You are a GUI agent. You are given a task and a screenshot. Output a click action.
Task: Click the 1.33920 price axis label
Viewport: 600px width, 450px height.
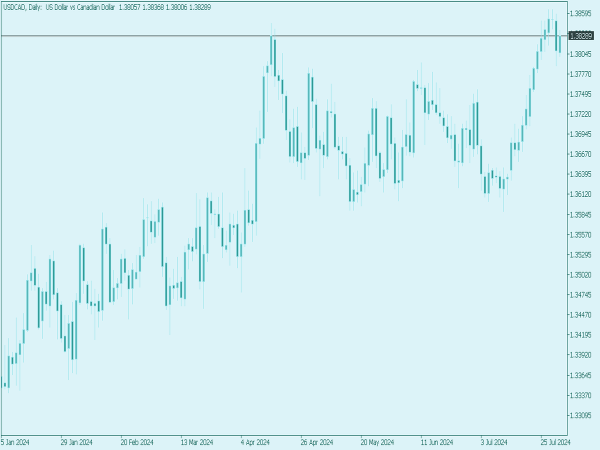[x=580, y=355]
